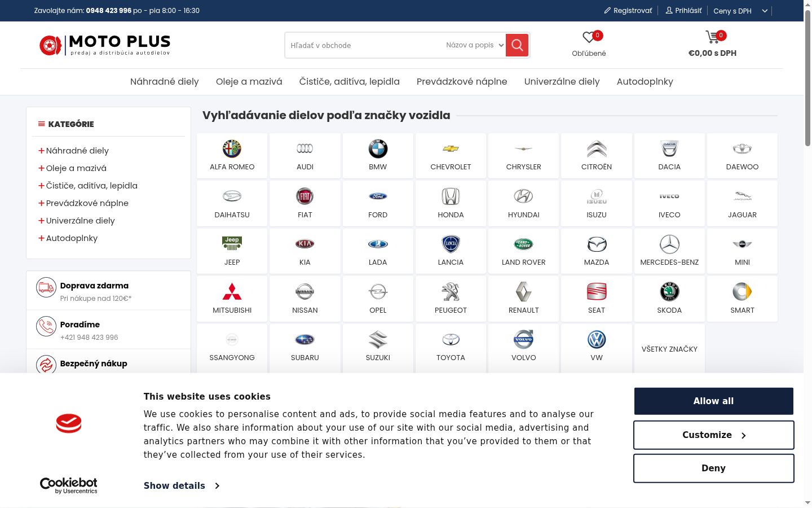Open the Obľúbené favorites heart icon
The image size is (812, 508).
pos(589,37)
